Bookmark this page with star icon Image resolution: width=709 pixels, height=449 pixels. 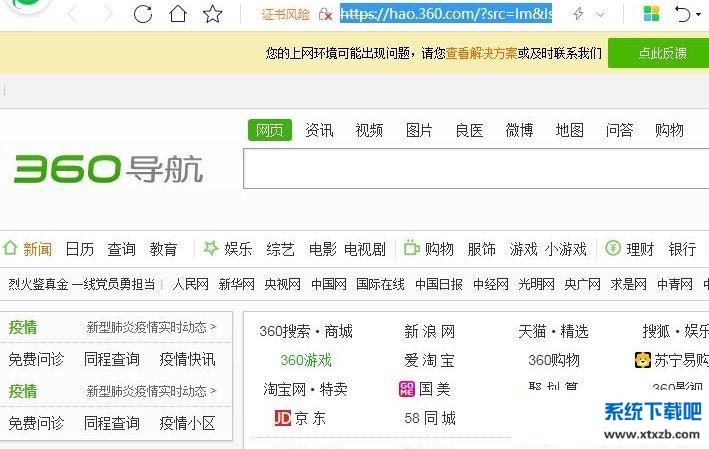[212, 14]
